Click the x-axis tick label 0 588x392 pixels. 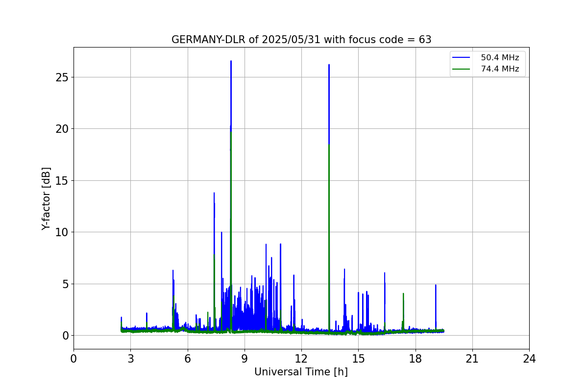point(73,359)
